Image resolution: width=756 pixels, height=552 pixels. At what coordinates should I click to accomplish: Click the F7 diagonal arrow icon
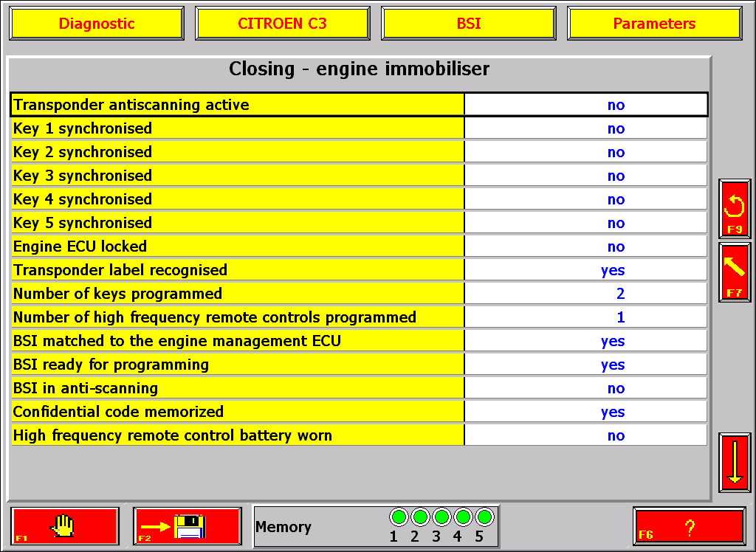(x=735, y=272)
